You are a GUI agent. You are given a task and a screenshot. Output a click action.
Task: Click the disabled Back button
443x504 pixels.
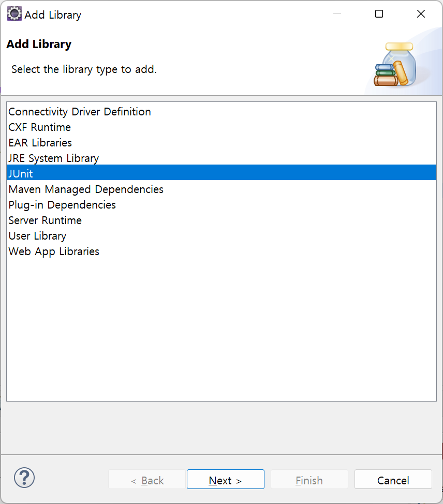147,479
